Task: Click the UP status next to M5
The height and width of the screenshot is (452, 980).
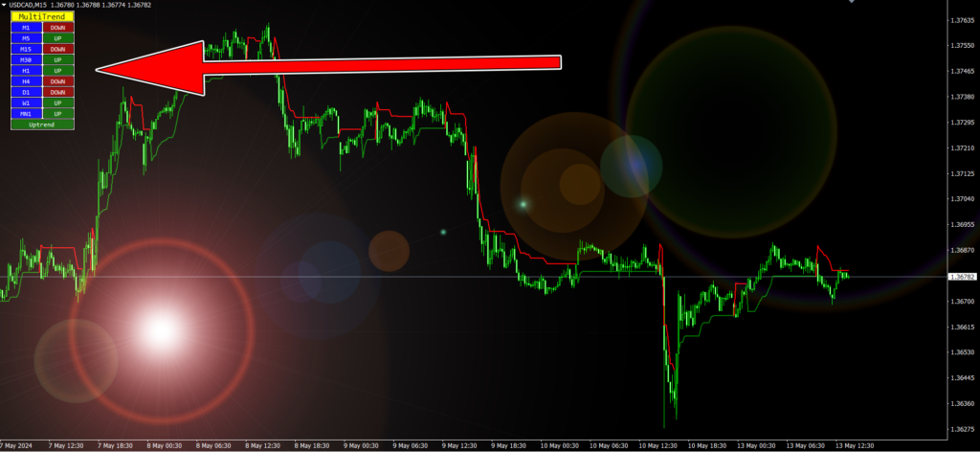Action: [x=58, y=38]
